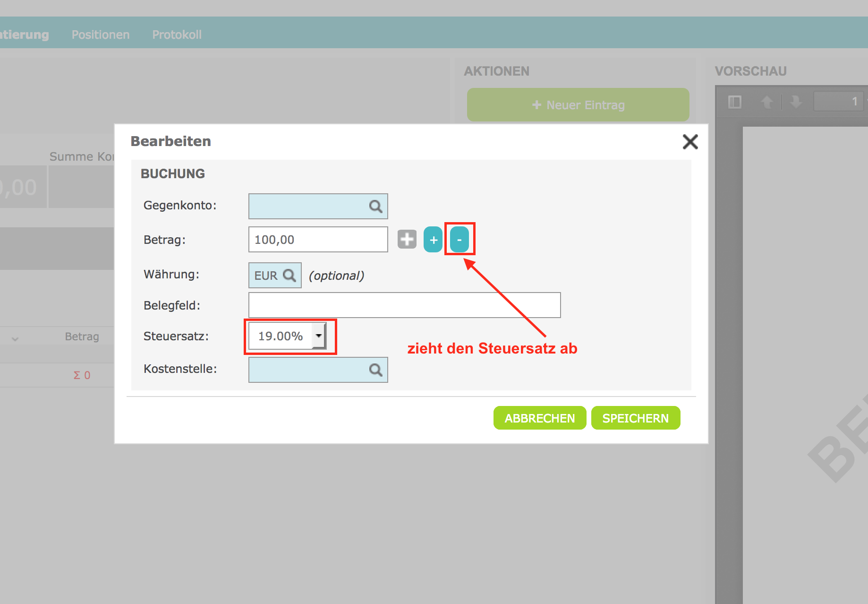Toggle the sidebar icon in Vorschau toolbar
Image resolution: width=868 pixels, height=604 pixels.
click(x=735, y=102)
